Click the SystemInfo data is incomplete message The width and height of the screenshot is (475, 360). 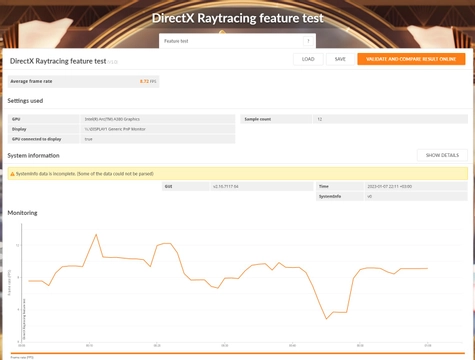coord(85,174)
